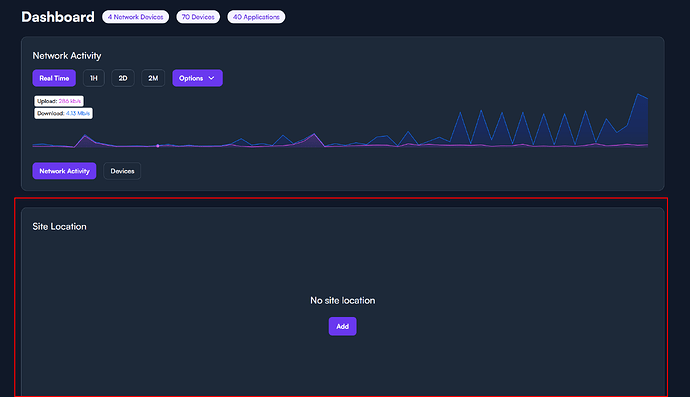Click the Network Activity panel title

pyautogui.click(x=67, y=56)
